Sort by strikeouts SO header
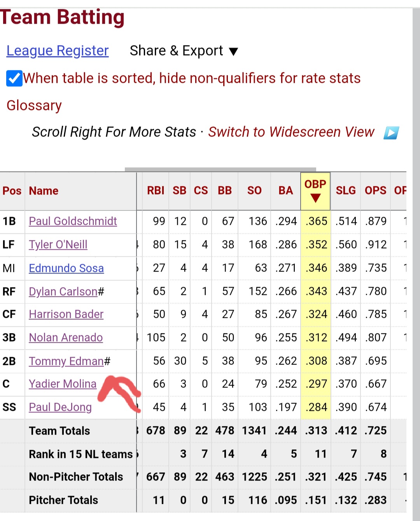The image size is (420, 521). (x=254, y=191)
